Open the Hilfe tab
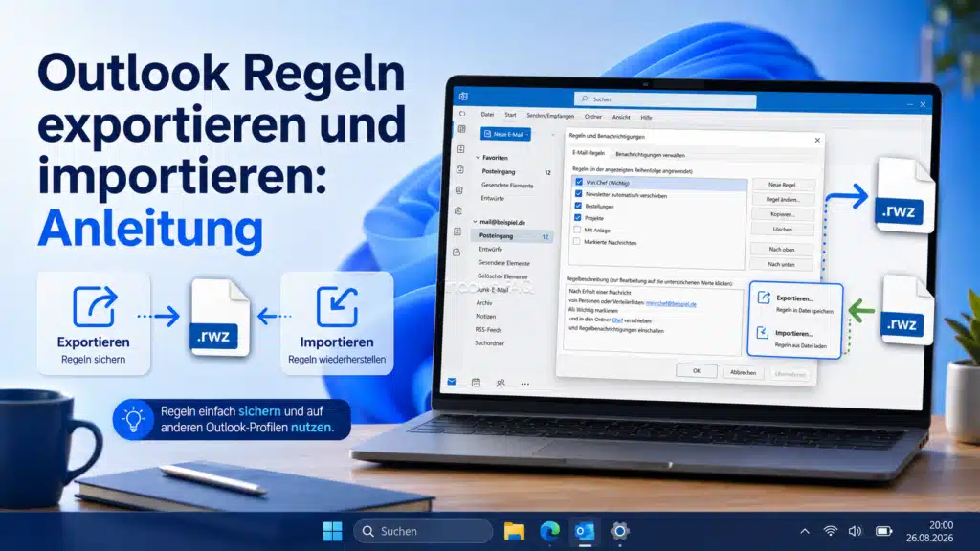980x551 pixels. (x=646, y=118)
